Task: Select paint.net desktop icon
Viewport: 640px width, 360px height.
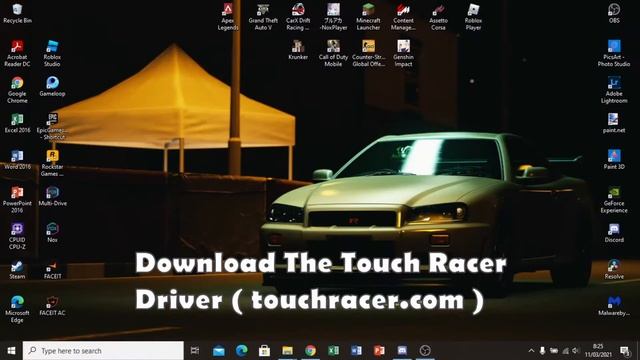Action: pos(614,123)
